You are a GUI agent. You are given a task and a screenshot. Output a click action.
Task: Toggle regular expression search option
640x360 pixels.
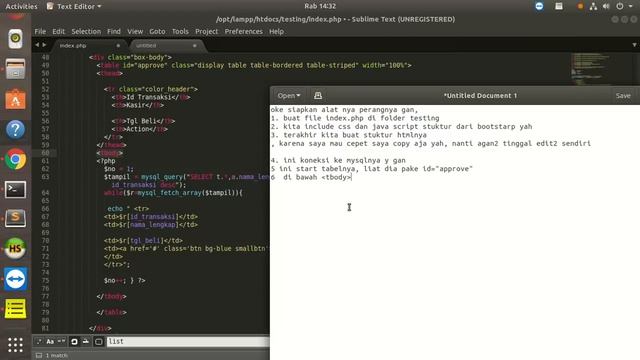point(39,341)
